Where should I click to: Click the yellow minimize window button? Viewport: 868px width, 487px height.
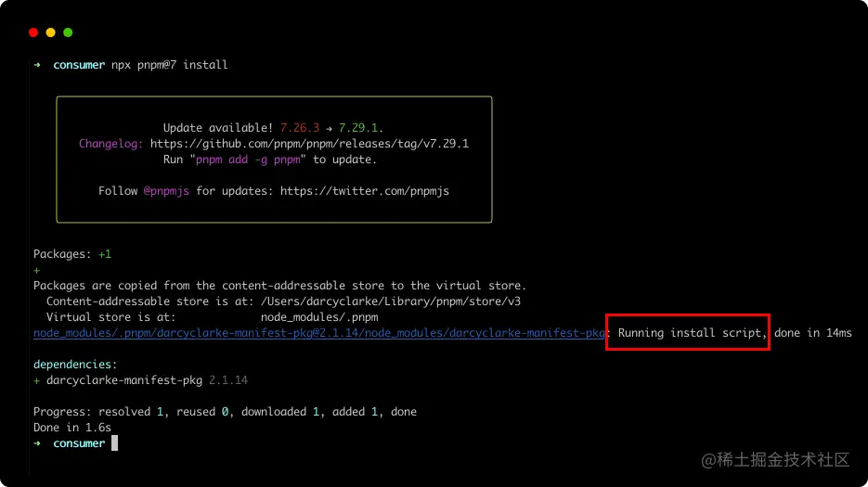pos(50,32)
